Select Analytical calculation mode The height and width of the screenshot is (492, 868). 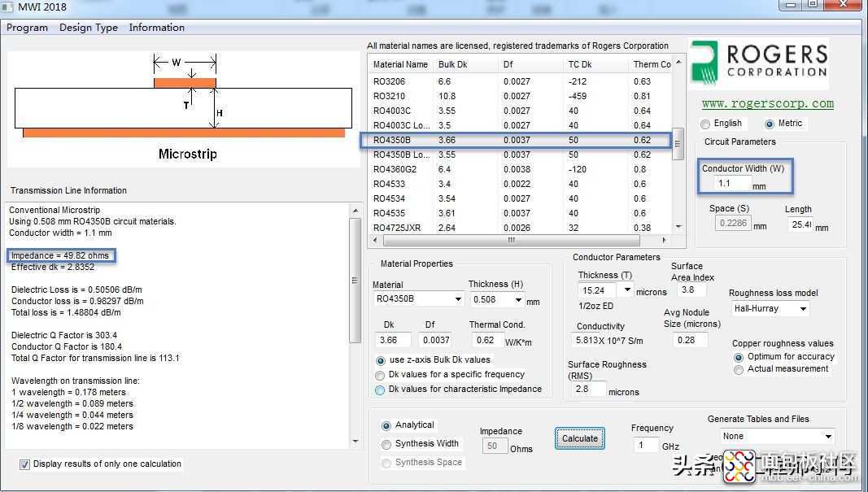(386, 425)
